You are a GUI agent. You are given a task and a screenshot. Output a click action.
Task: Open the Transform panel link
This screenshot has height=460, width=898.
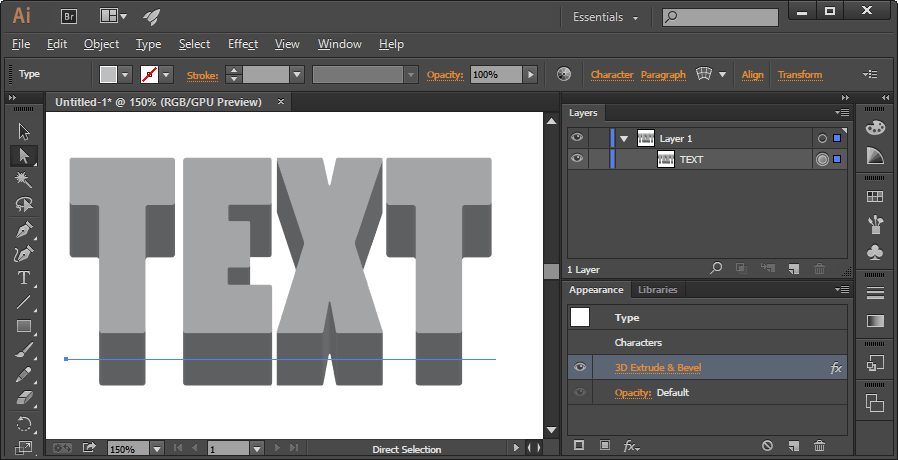tap(800, 74)
